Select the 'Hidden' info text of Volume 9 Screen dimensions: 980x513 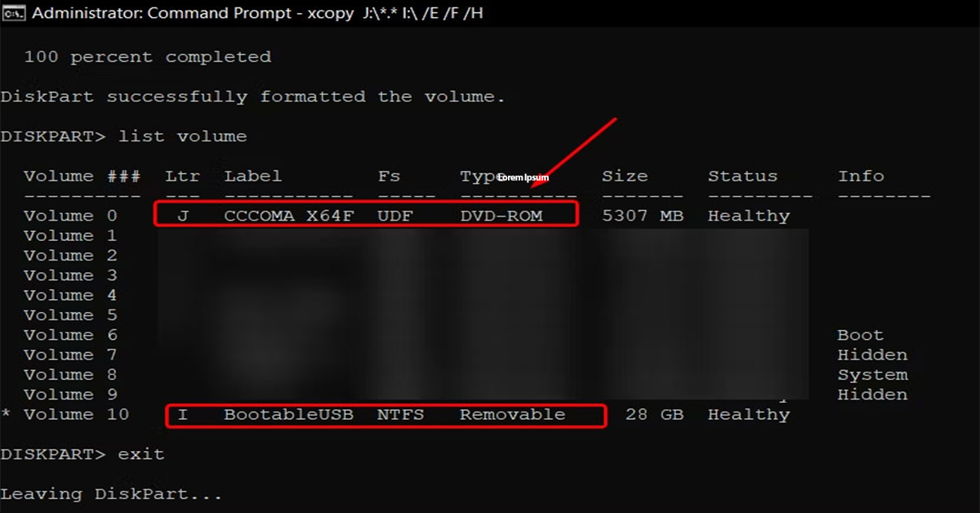(x=872, y=394)
